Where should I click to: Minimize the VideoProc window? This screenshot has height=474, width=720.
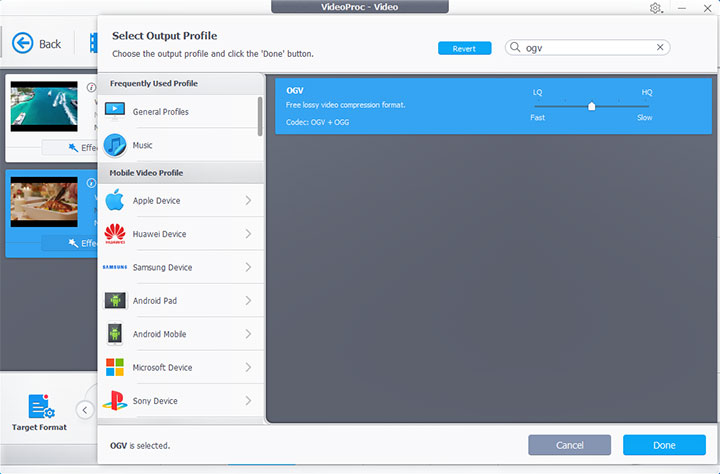tap(682, 8)
